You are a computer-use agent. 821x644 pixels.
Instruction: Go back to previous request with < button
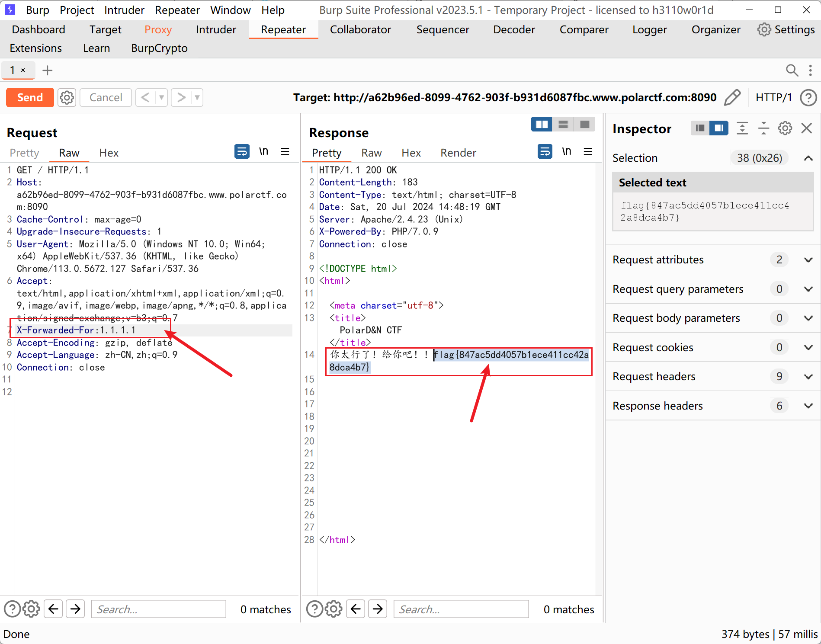click(x=145, y=98)
